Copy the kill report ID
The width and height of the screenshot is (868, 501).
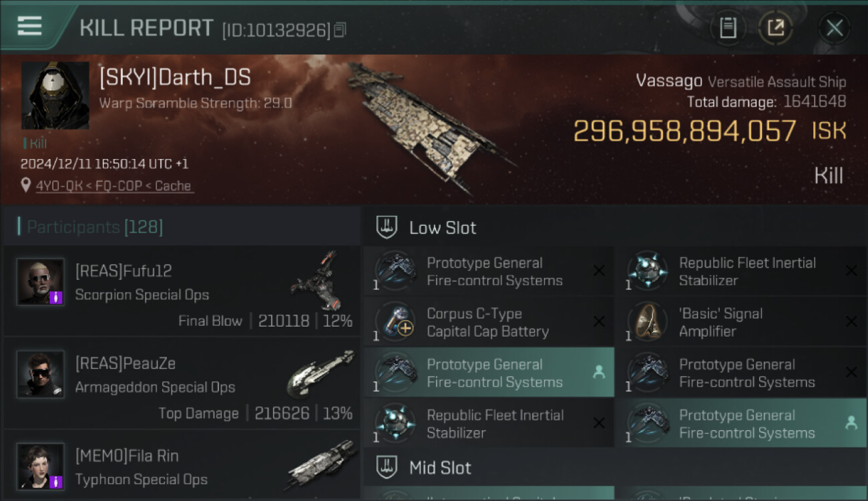tap(341, 29)
